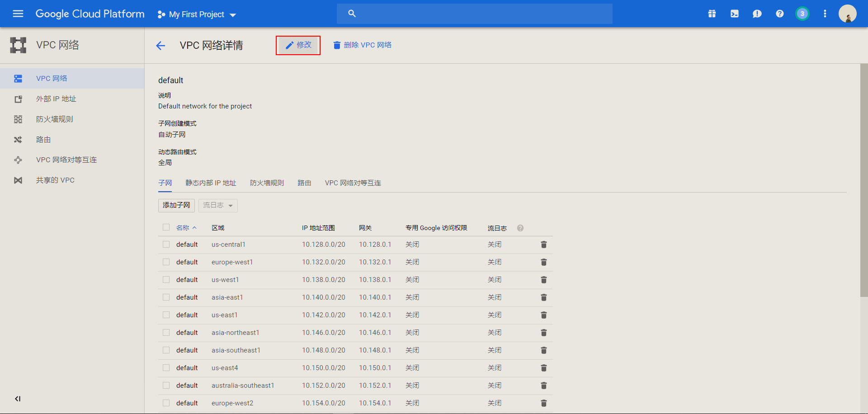The width and height of the screenshot is (868, 414).
Task: Select 防火墙规则 in the sidebar
Action: coord(72,119)
